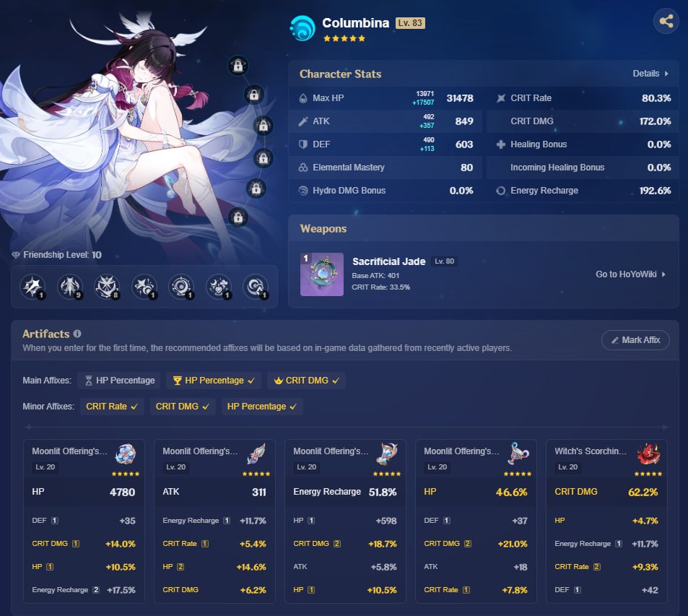
Task: Click the Incoming Healing Bonus label
Action: click(557, 168)
